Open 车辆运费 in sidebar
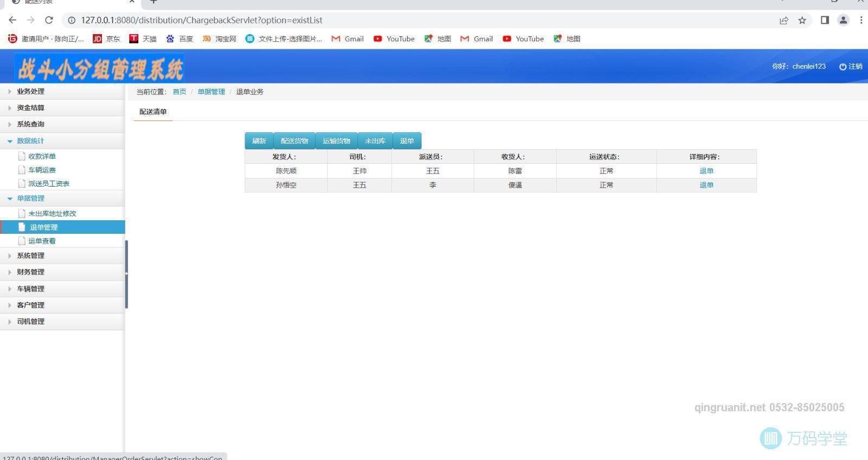Screen dimensions: 868x460 [42, 170]
